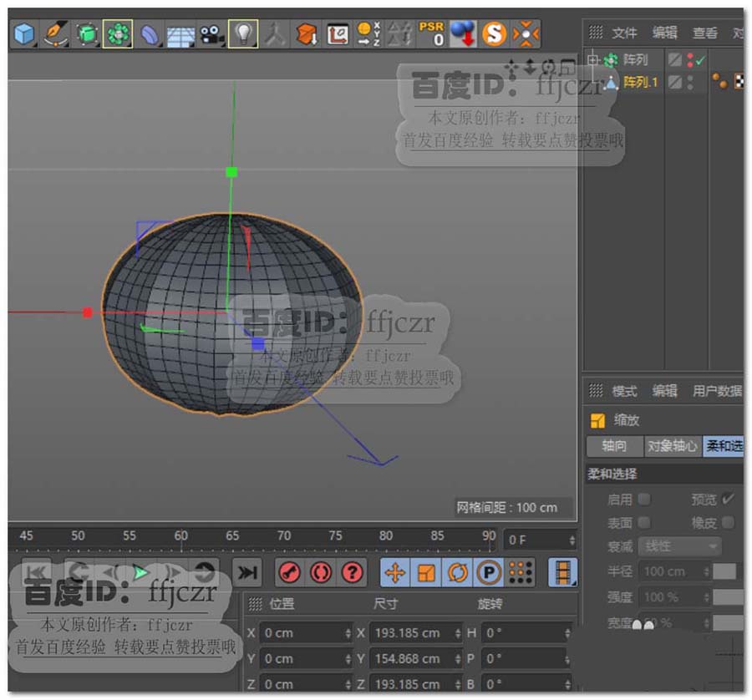Adjust the X size stepper arrows
The height and width of the screenshot is (700, 752).
point(458,633)
